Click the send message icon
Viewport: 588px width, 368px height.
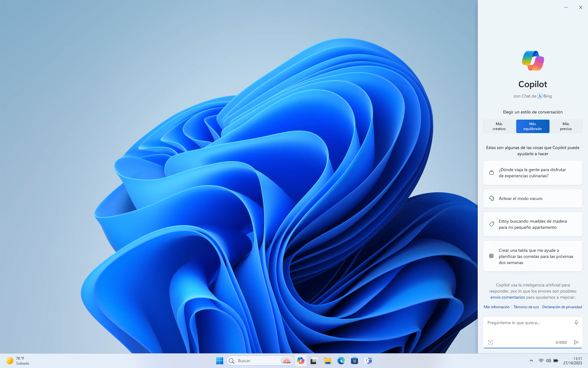576,342
